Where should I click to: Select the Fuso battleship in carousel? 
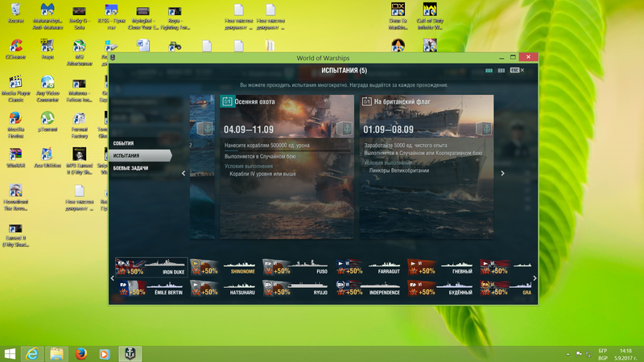pos(295,267)
